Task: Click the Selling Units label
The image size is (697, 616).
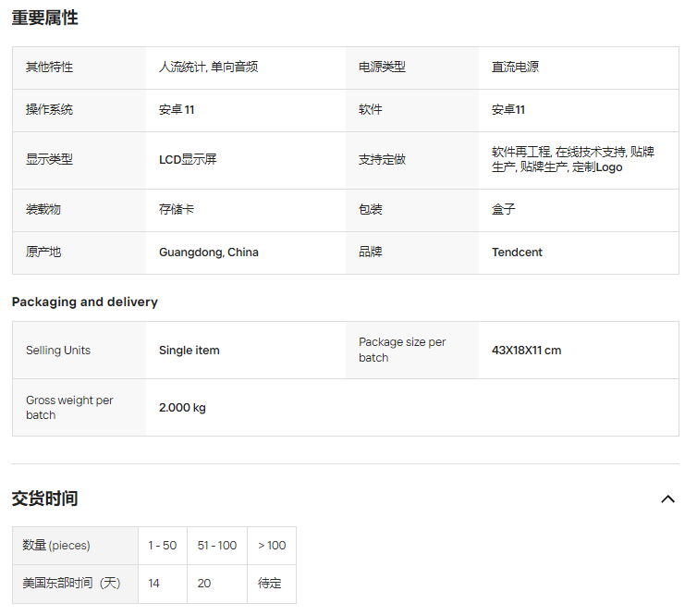Action: pos(58,351)
